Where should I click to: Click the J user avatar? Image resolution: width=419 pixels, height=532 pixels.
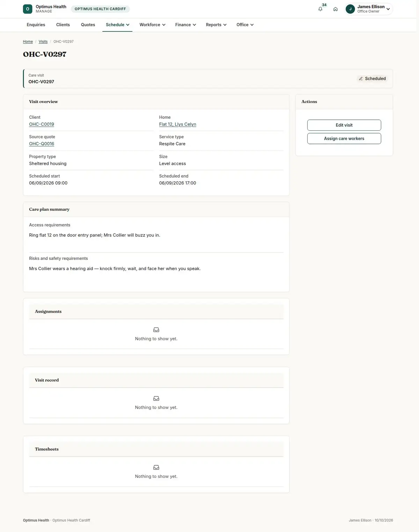point(350,9)
